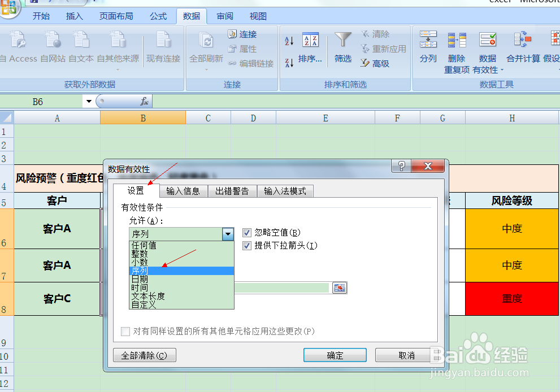Screen dimensions: 560x392
Task: Click Data Validation (数据有效性) icon
Action: click(488, 40)
